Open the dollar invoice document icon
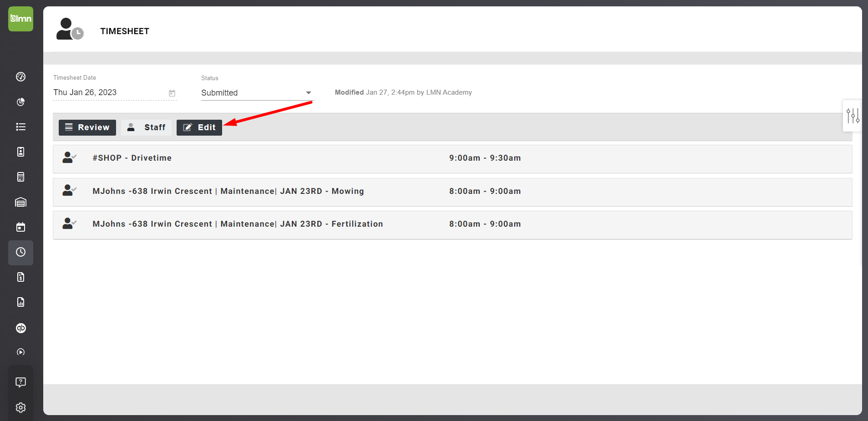Screen dimensions: 868x421 point(20,277)
